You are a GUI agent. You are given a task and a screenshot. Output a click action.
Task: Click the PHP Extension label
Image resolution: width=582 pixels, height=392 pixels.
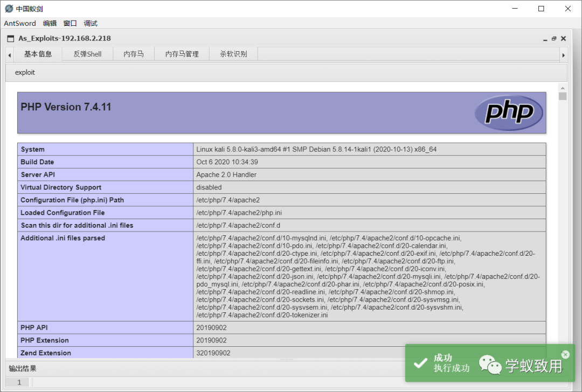[x=45, y=340]
